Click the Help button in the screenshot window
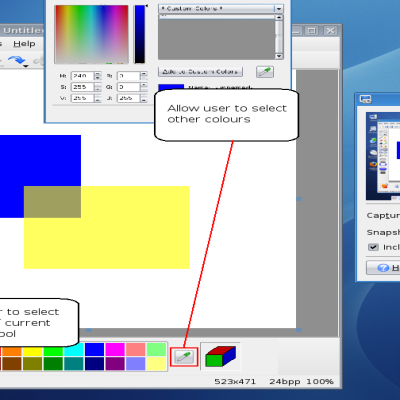Viewport: 400px width, 400px height. click(x=383, y=268)
